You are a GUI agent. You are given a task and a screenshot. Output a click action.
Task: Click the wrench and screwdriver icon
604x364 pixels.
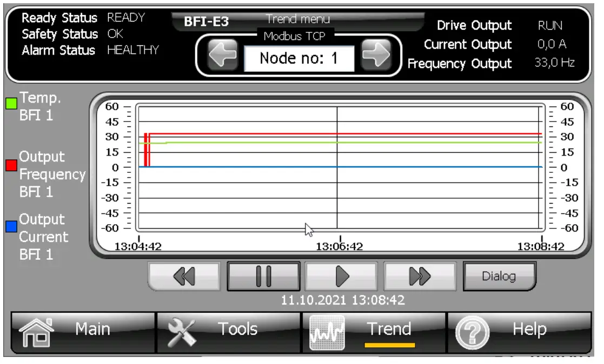182,332
